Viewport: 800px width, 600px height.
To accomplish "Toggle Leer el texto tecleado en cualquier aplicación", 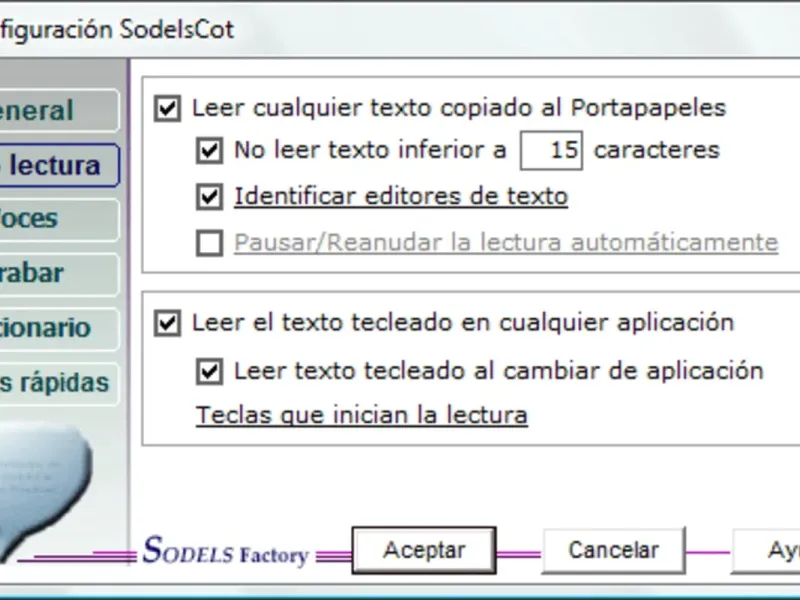I will click(x=167, y=323).
